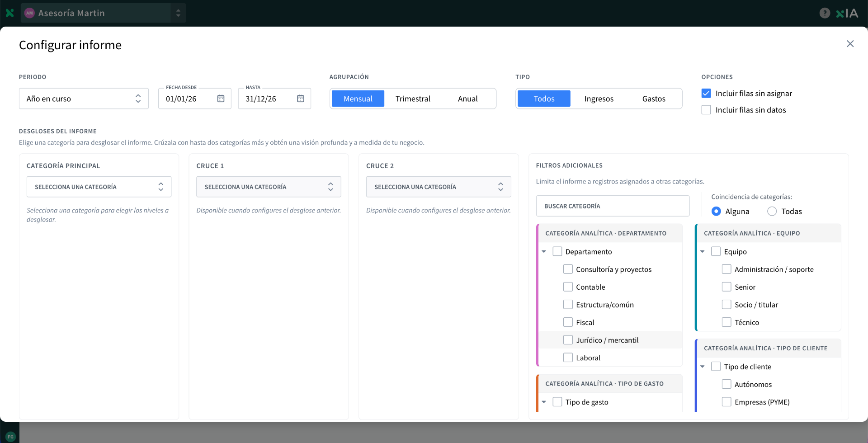Select Todos type
The height and width of the screenshot is (443, 868).
click(x=544, y=99)
